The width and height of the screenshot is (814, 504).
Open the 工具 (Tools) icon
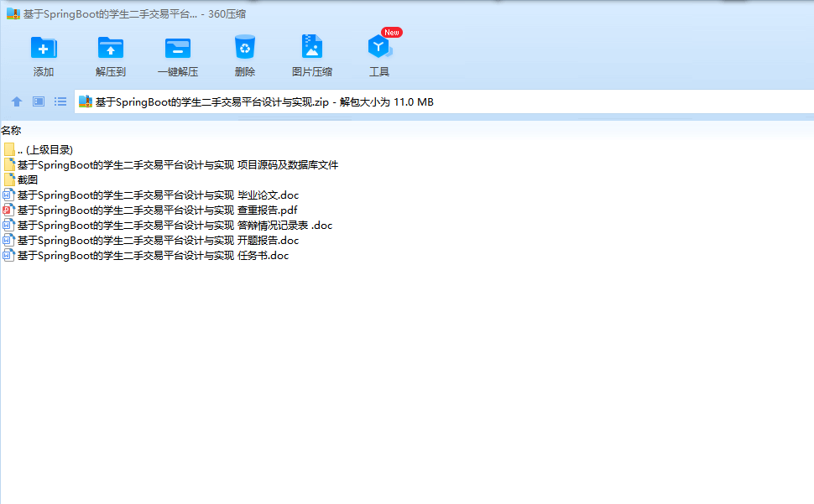click(x=379, y=47)
